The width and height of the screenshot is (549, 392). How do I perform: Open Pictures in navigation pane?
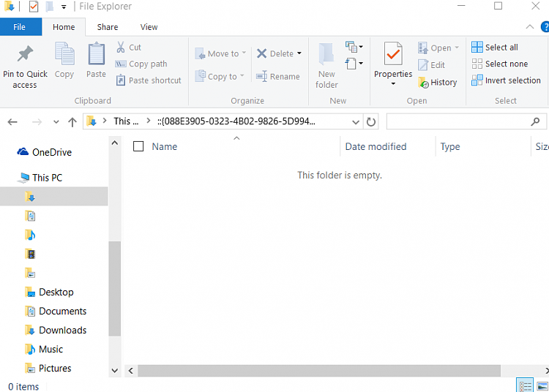coord(48,368)
